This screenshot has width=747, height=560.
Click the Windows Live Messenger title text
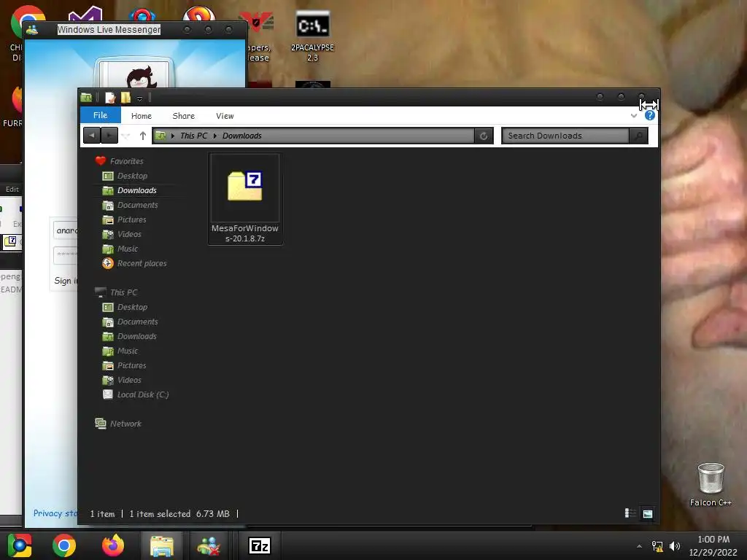109,29
